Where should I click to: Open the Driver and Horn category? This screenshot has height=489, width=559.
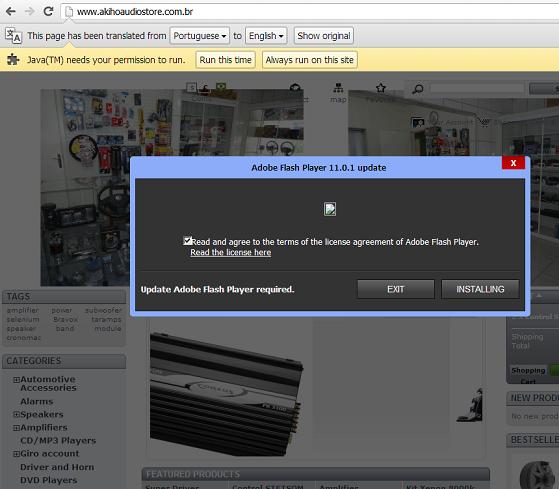57,467
